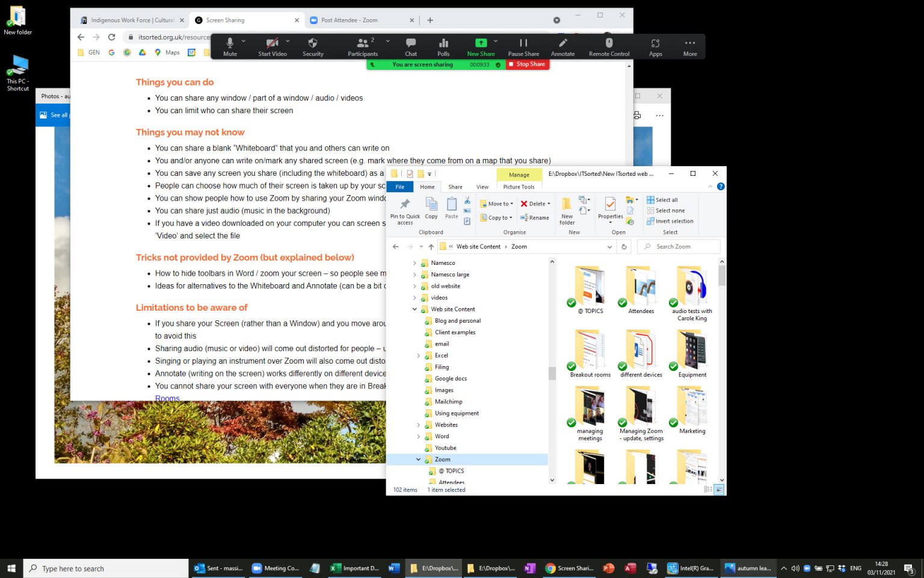Start video from the Zoom toolbar
Viewport: 924px width, 578px height.
click(272, 46)
